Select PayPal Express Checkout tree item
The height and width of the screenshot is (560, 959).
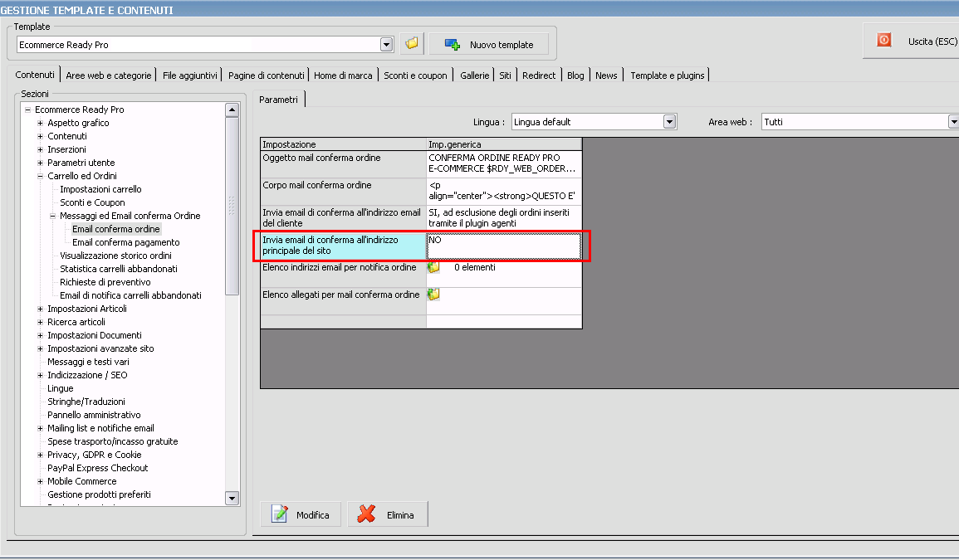(98, 468)
